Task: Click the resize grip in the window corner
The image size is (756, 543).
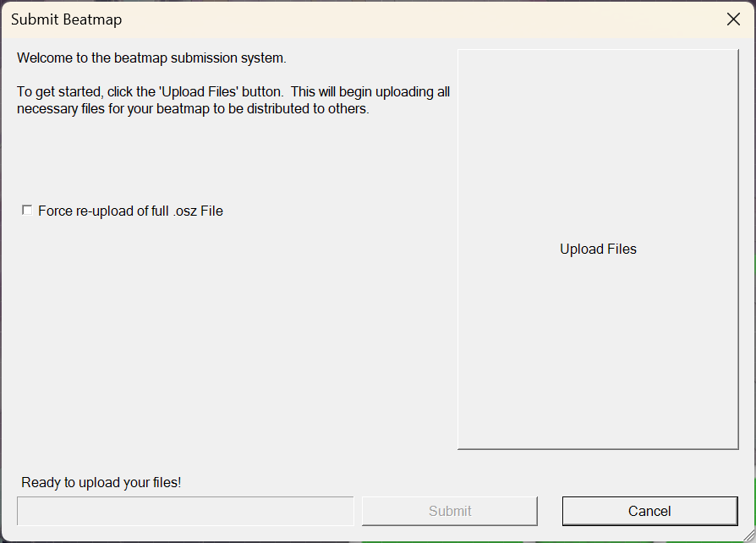Action: [748, 535]
